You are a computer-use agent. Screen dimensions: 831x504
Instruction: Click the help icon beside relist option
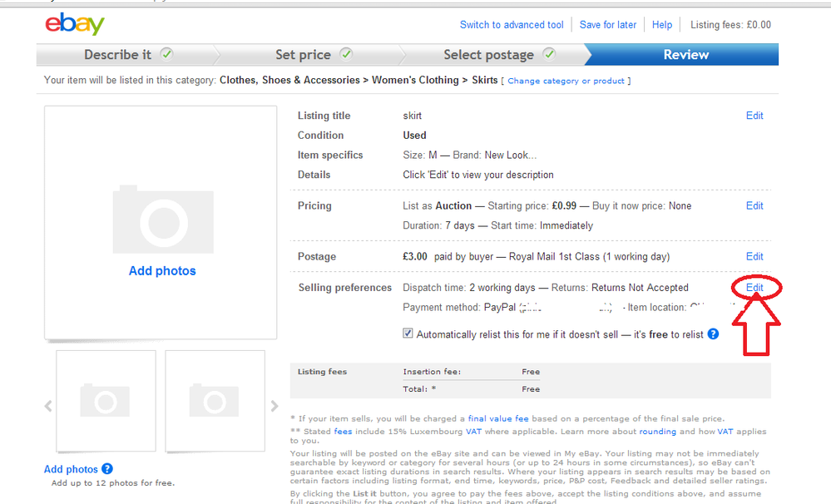click(713, 334)
